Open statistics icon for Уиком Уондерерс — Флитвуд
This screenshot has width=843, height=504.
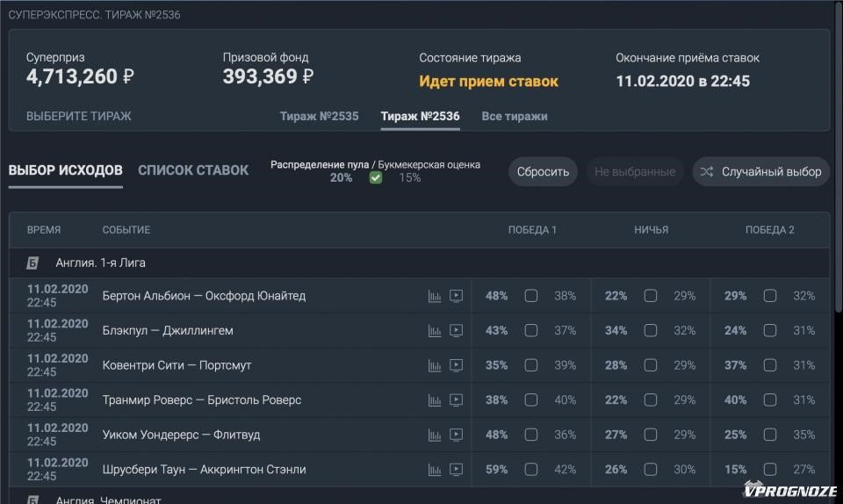tap(435, 436)
